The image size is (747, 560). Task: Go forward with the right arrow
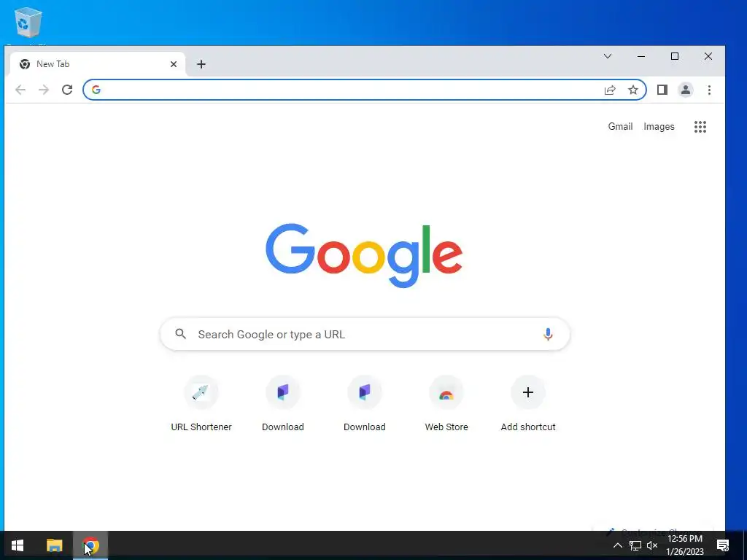pos(44,90)
